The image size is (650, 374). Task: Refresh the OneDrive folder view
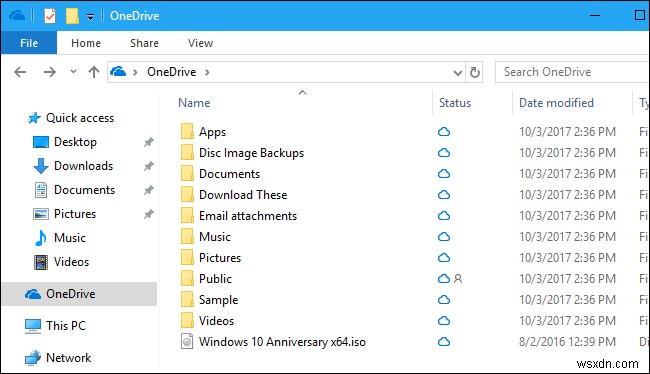(x=475, y=72)
